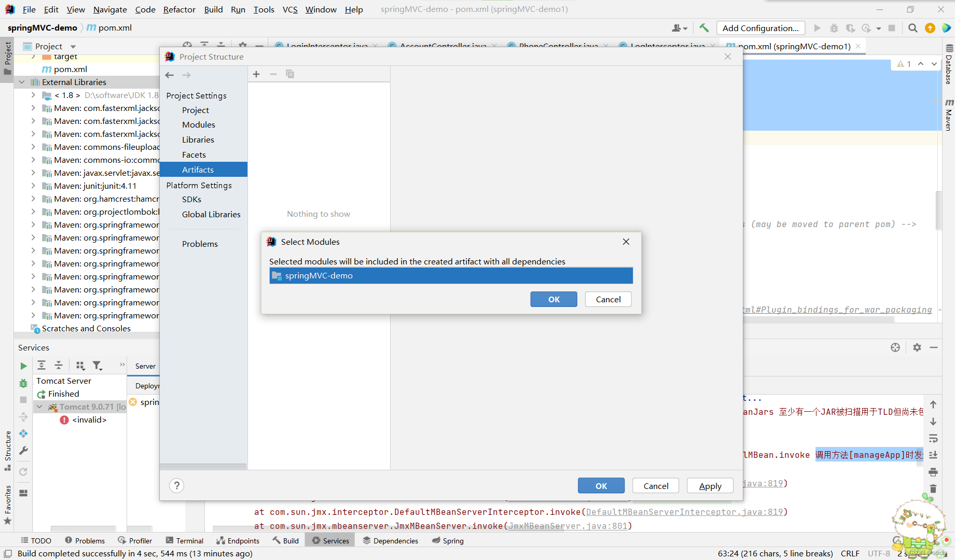Click the Add Configuration button
The width and height of the screenshot is (955, 560).
tap(760, 28)
